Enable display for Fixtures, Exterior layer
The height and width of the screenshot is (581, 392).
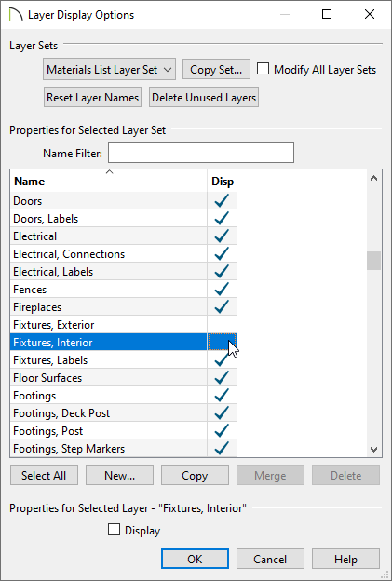[x=222, y=325]
